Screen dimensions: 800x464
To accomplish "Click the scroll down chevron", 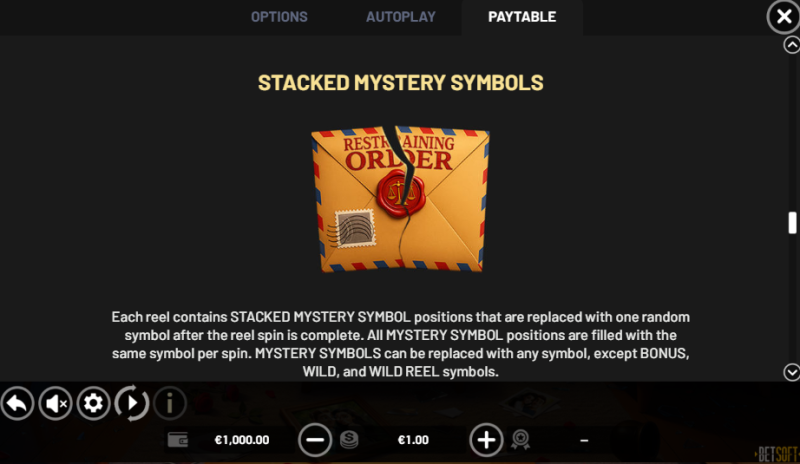I will [x=792, y=372].
